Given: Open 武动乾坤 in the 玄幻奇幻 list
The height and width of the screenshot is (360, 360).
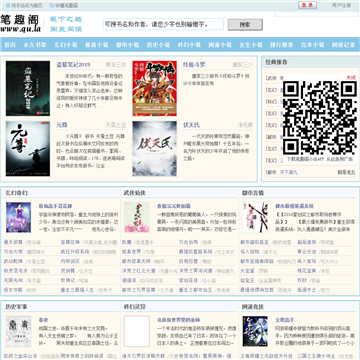Looking at the screenshot, I should (x=13, y=261).
